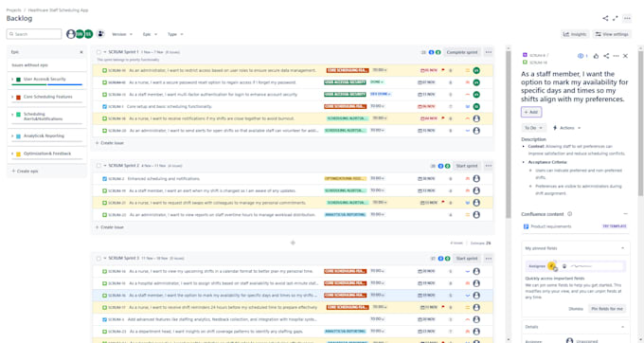Click Pin fields for me
644x343 pixels.
point(607,309)
